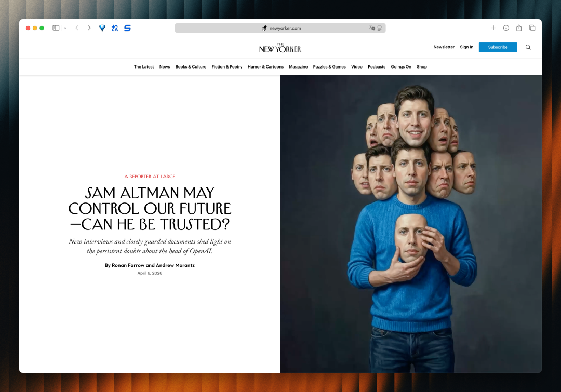Click the blue S extension icon
This screenshot has height=392, width=561.
point(127,28)
